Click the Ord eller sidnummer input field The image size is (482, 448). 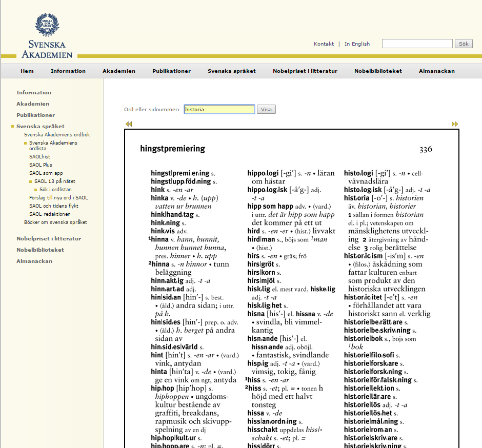point(219,109)
